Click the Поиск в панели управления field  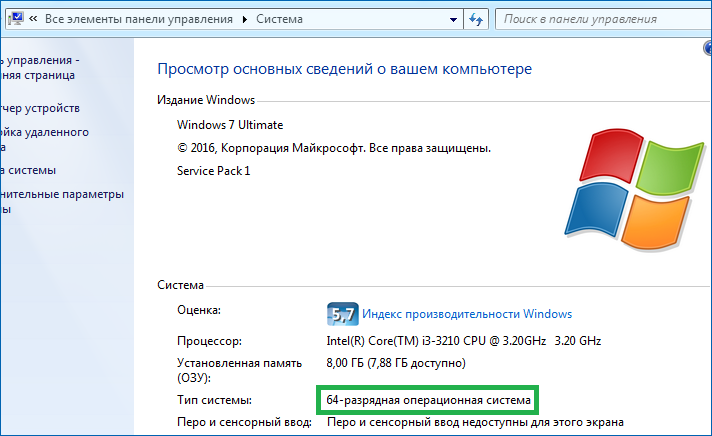tap(603, 20)
